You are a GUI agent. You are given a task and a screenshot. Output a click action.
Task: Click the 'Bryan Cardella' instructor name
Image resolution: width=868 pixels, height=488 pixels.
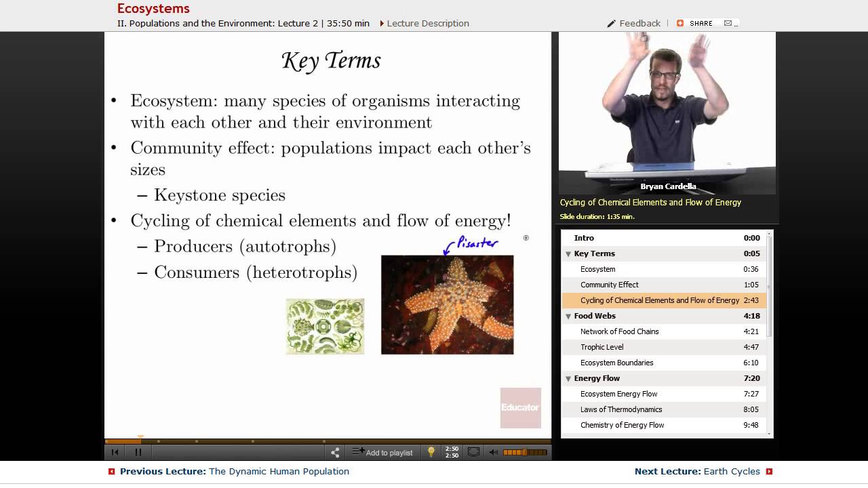[x=668, y=186]
